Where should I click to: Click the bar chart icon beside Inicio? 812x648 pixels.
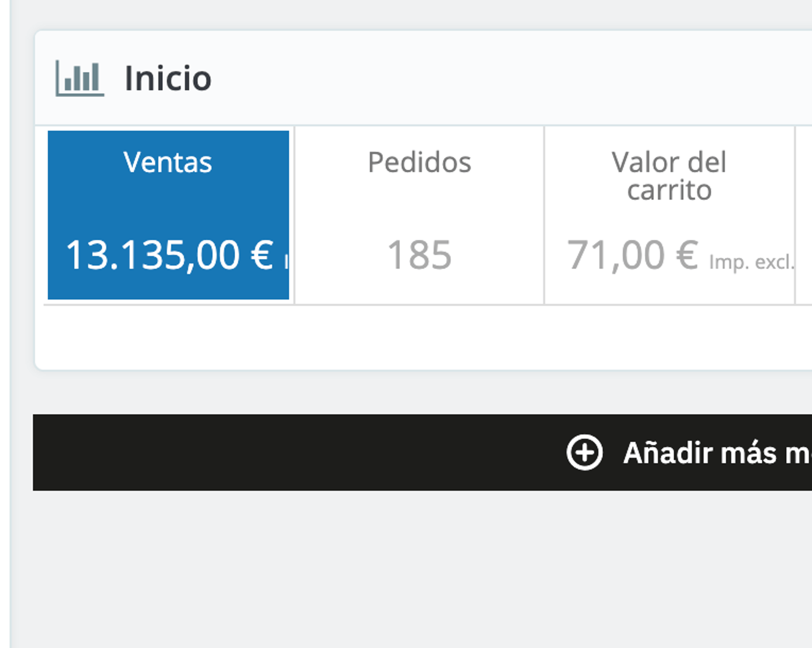[x=80, y=79]
